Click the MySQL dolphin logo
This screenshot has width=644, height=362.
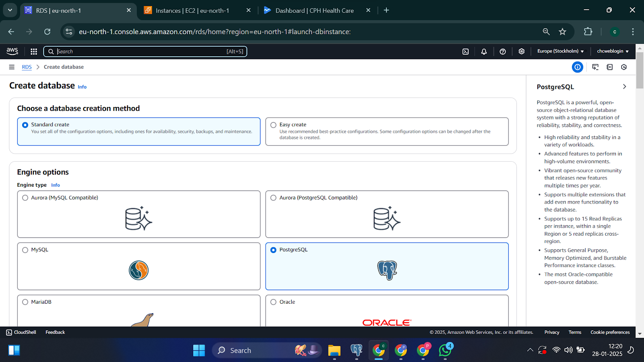pos(139,270)
